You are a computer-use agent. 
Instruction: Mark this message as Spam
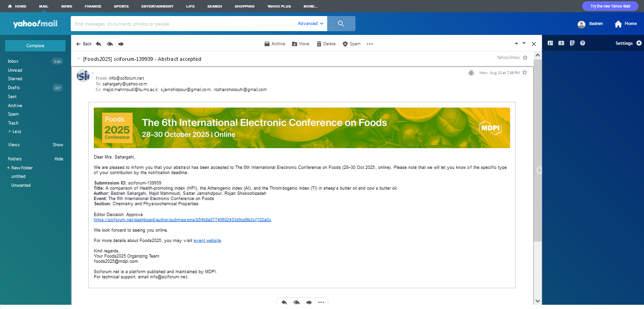[x=351, y=44]
